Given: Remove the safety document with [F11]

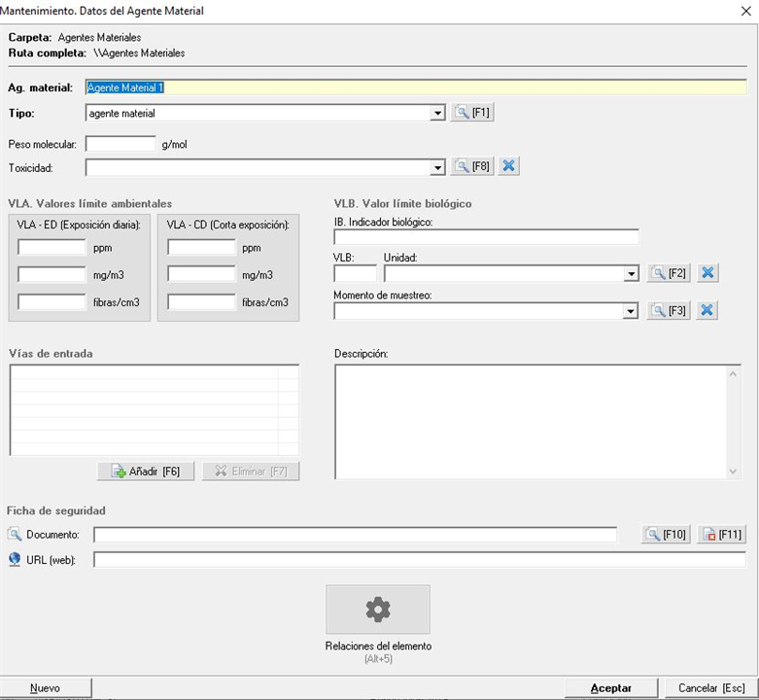Looking at the screenshot, I should [x=721, y=534].
